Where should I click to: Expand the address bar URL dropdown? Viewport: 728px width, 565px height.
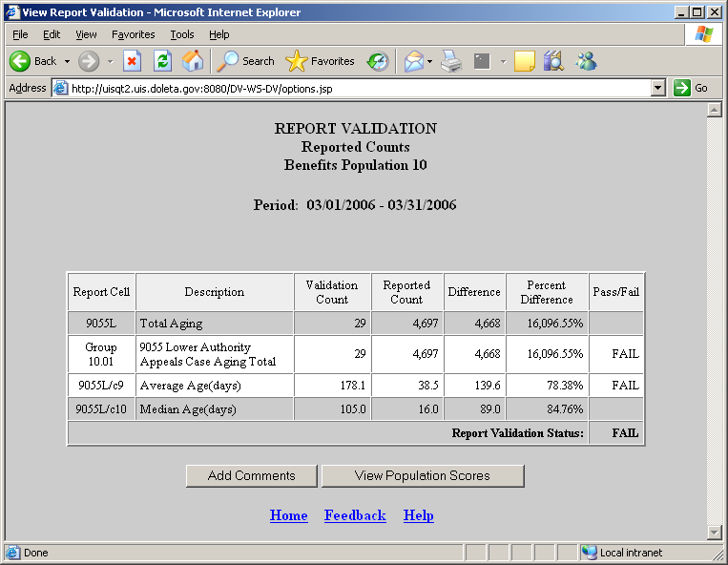point(657,88)
